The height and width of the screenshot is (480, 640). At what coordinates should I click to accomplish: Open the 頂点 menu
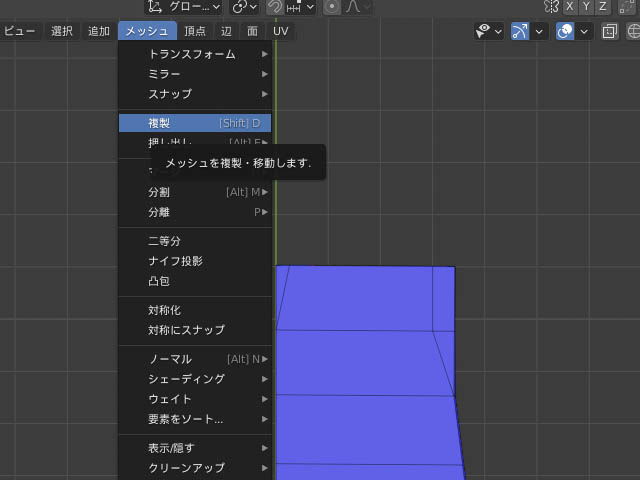pyautogui.click(x=195, y=31)
